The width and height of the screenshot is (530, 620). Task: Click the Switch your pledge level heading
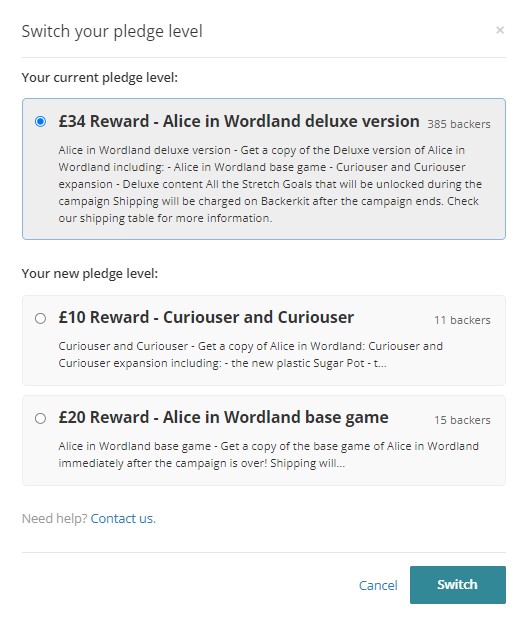point(112,32)
